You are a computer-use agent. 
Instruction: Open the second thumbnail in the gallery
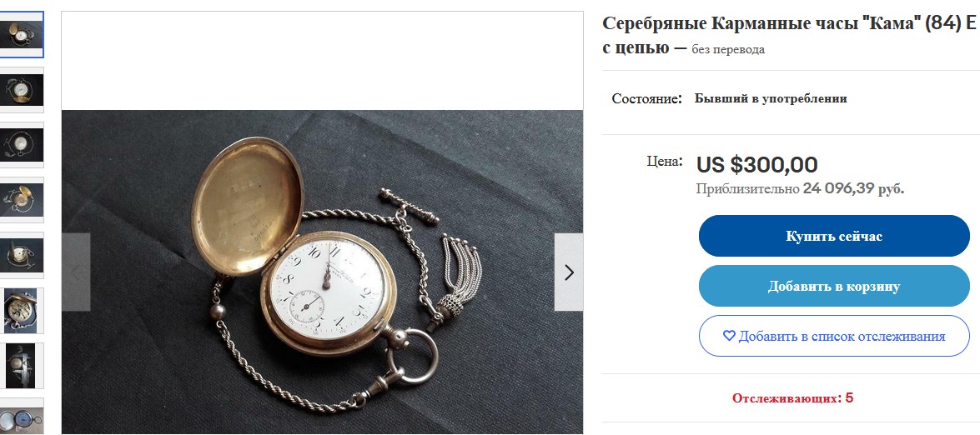pos(22,90)
